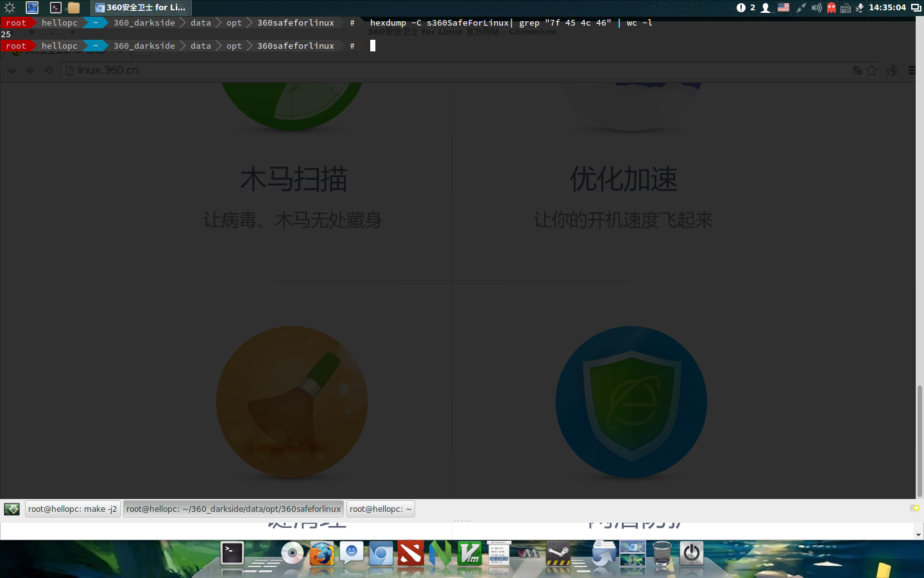Launch VMware from the dock
The height and width of the screenshot is (578, 924).
[x=528, y=553]
